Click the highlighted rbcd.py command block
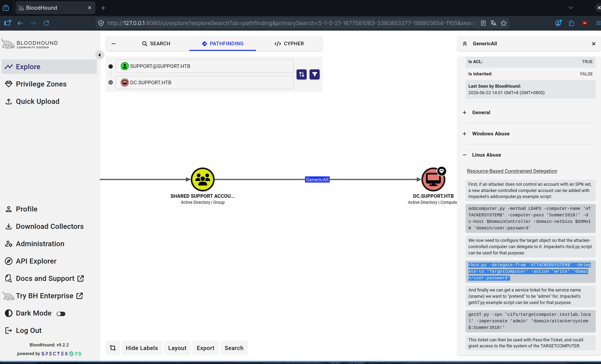601x364 pixels. coord(530,271)
